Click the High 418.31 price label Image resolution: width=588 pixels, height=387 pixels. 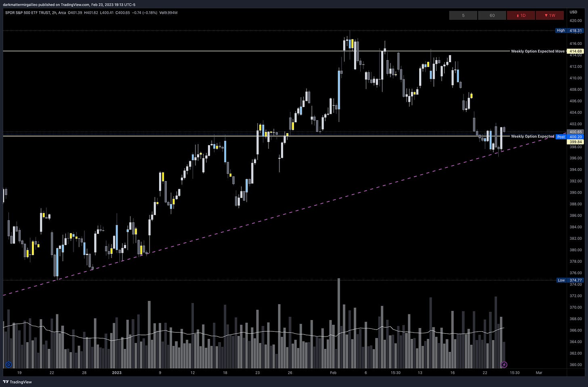click(x=569, y=30)
